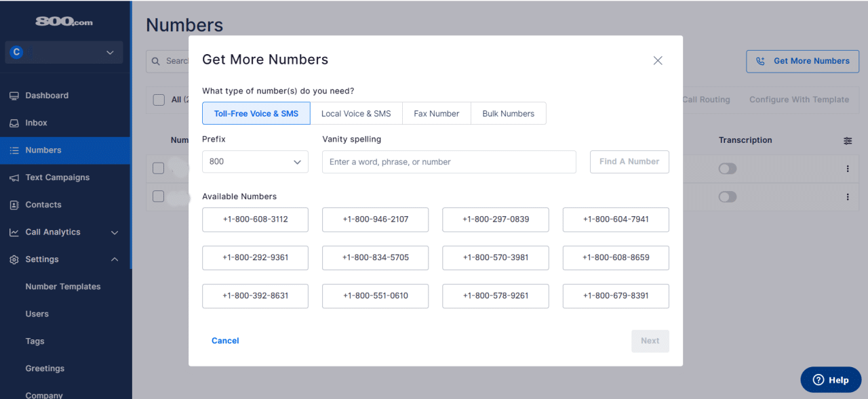Collapse the Settings menu in sidebar
This screenshot has width=868, height=399.
coord(114,259)
